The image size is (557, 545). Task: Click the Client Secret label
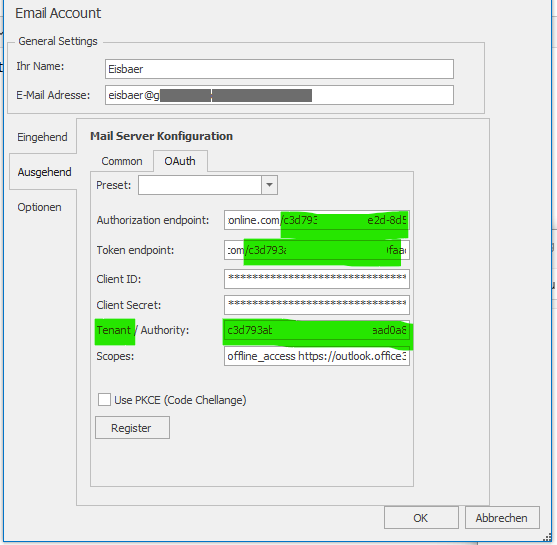tap(129, 305)
